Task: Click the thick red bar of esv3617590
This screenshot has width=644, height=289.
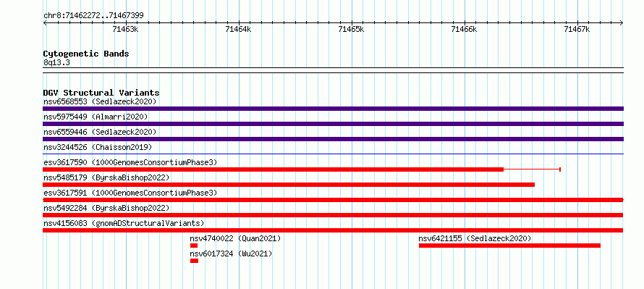Action: pyautogui.click(x=273, y=169)
